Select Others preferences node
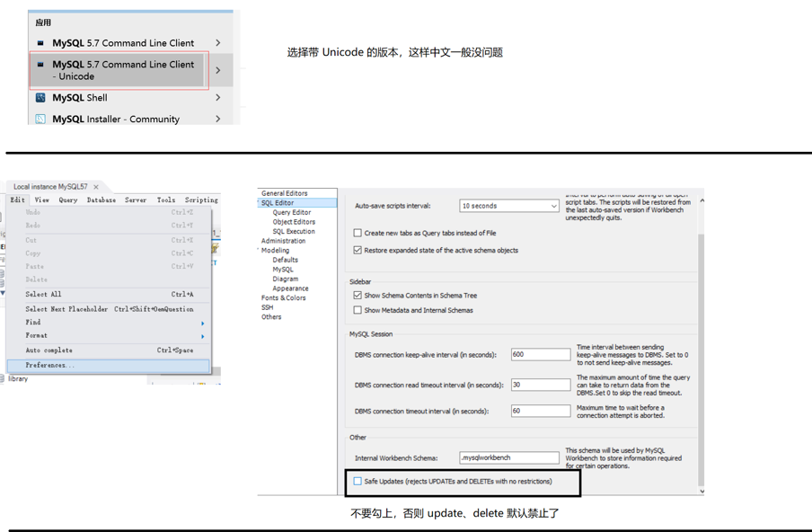The image size is (812, 532). (271, 317)
